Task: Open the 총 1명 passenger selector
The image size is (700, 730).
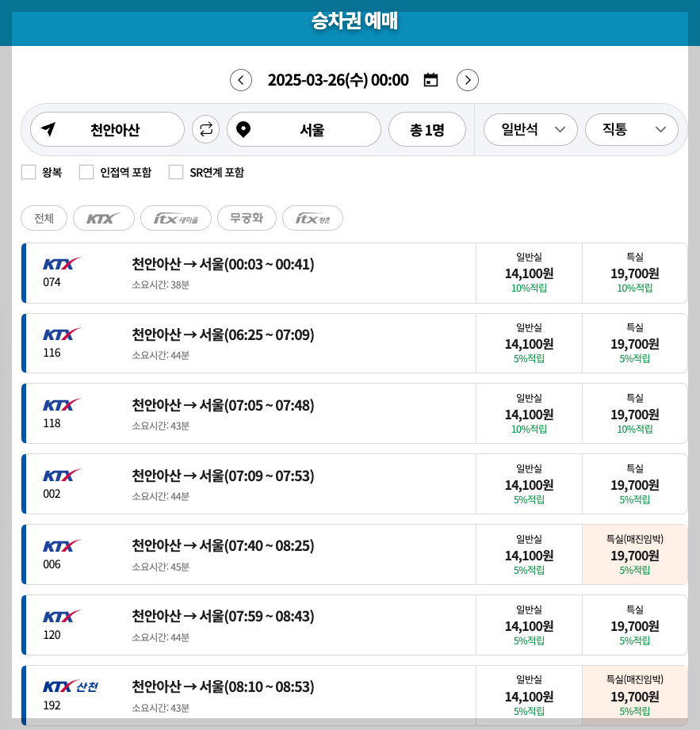Action: point(427,129)
